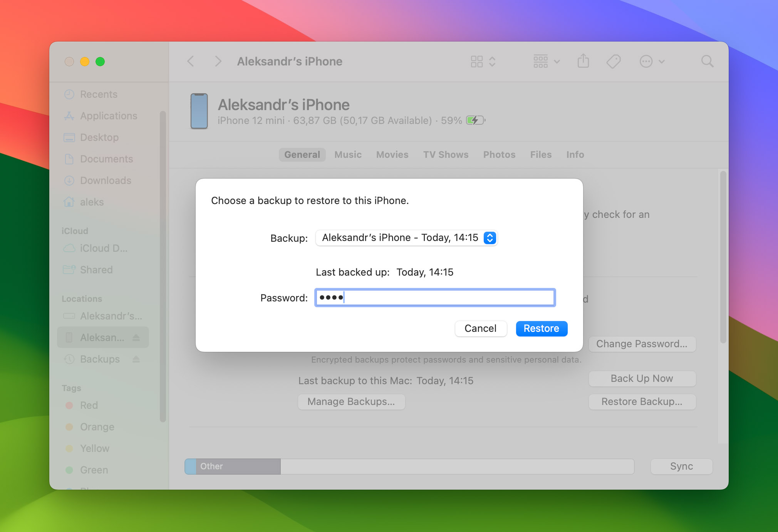Click Restore Backup... button
This screenshot has width=778, height=532.
coord(642,402)
